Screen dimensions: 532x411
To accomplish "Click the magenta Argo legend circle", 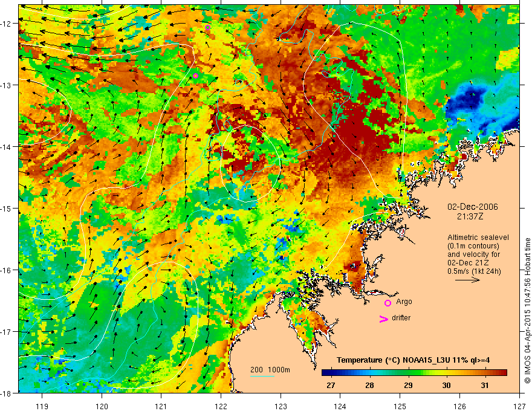I will click(388, 303).
